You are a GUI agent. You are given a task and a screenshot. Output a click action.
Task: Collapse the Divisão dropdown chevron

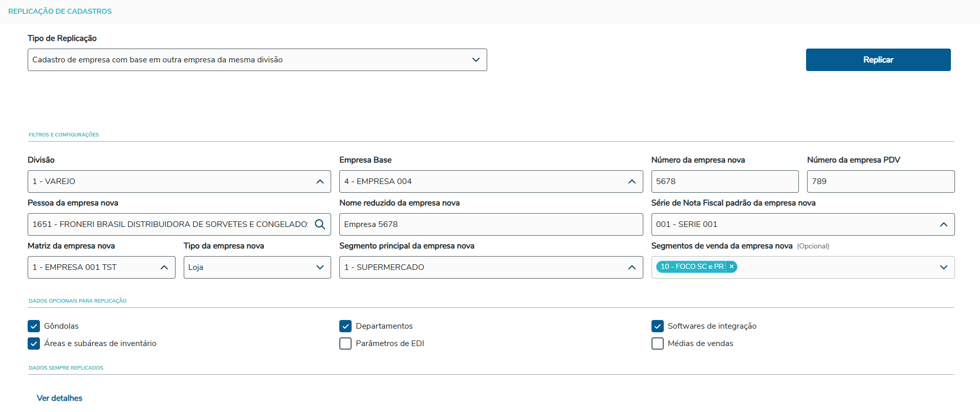pyautogui.click(x=320, y=181)
